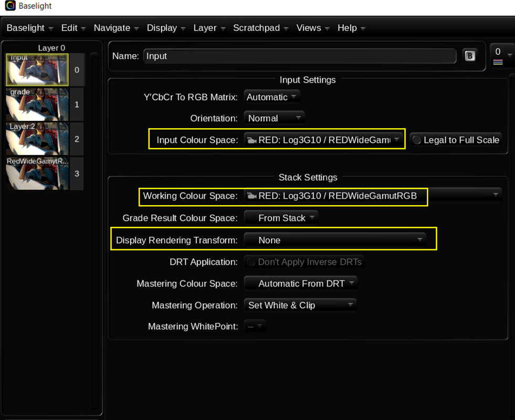Screen dimensions: 515x420
Task: Open Y'CbCr To RGB Matrix dropdown
Action: 272,97
